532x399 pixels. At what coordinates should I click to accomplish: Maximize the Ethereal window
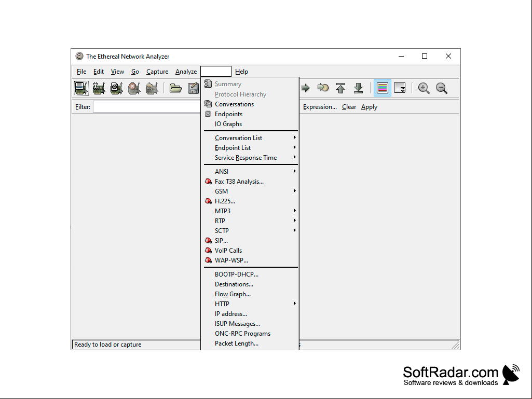(425, 56)
